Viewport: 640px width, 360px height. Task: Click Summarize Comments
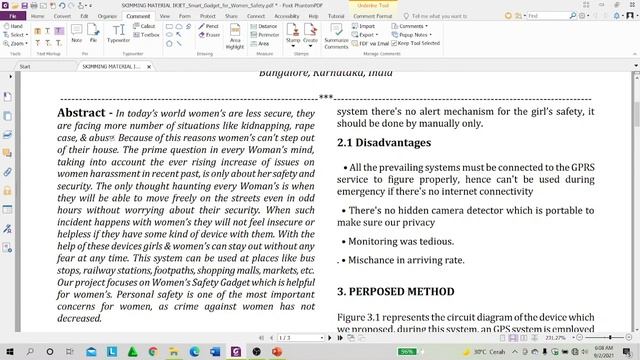336,36
